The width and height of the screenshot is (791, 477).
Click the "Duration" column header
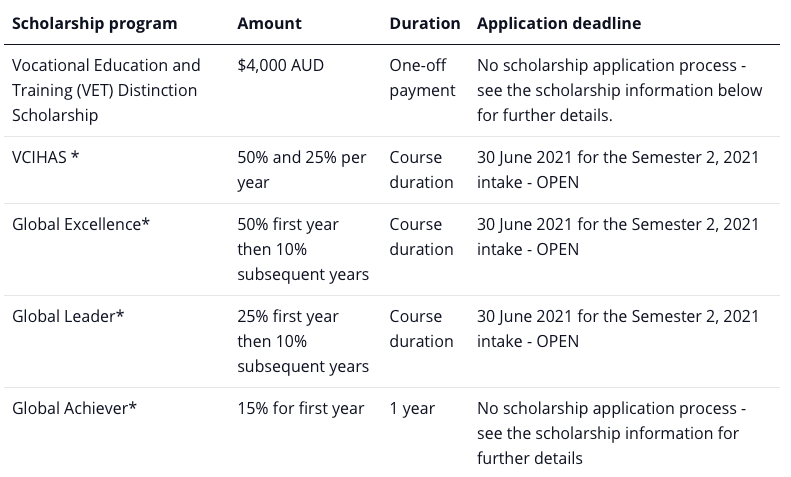424,23
